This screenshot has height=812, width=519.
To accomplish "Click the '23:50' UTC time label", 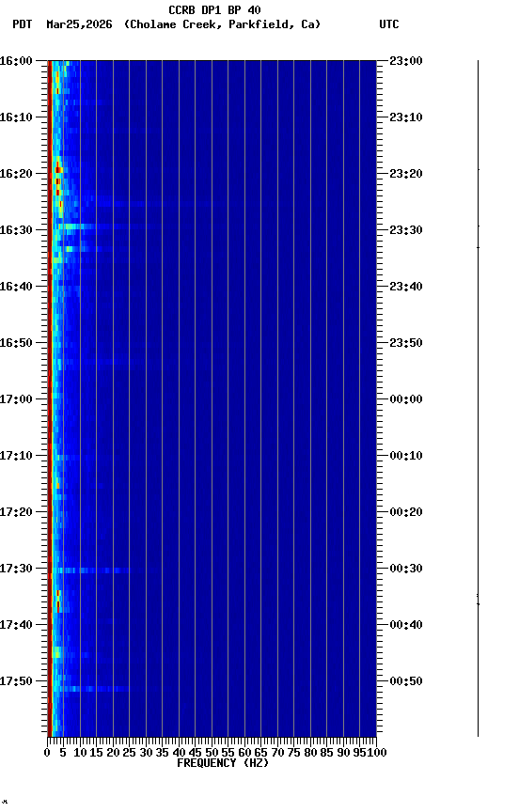I will [x=406, y=343].
